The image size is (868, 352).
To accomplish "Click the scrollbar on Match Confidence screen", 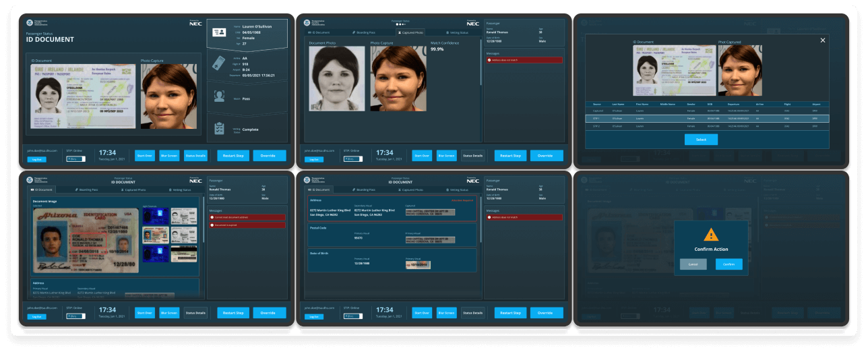I will click(x=480, y=62).
